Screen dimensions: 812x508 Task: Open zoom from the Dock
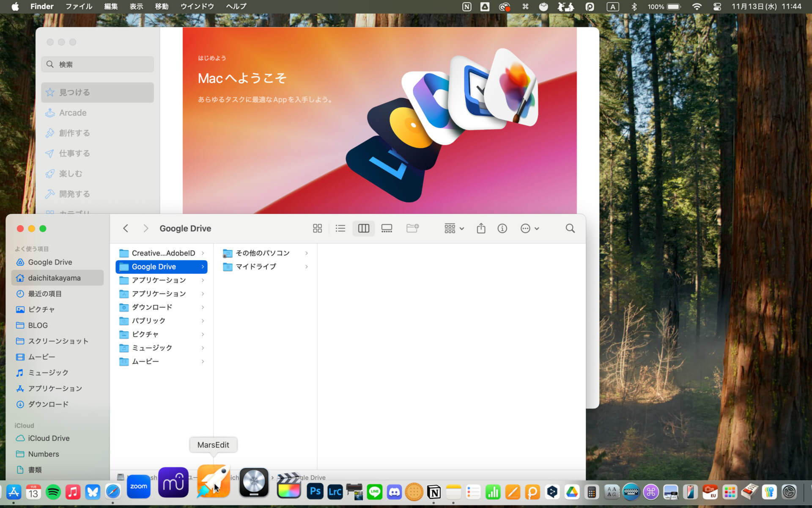coord(139,486)
